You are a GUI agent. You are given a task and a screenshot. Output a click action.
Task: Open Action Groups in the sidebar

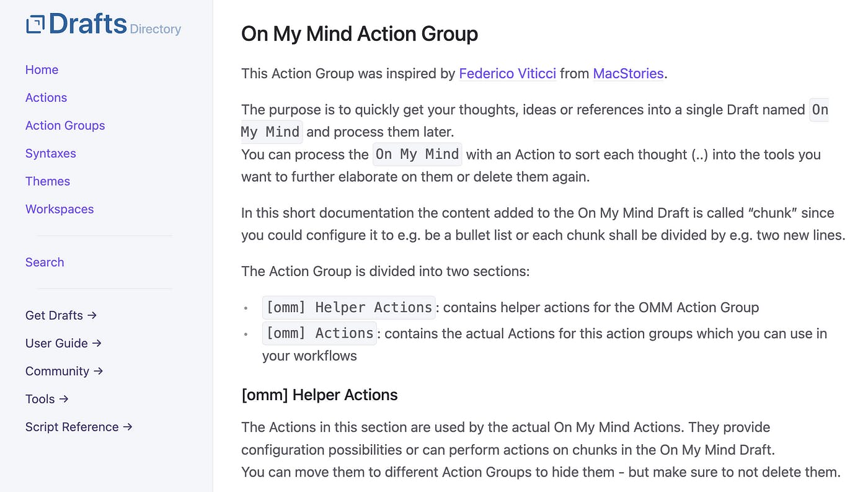[65, 126]
